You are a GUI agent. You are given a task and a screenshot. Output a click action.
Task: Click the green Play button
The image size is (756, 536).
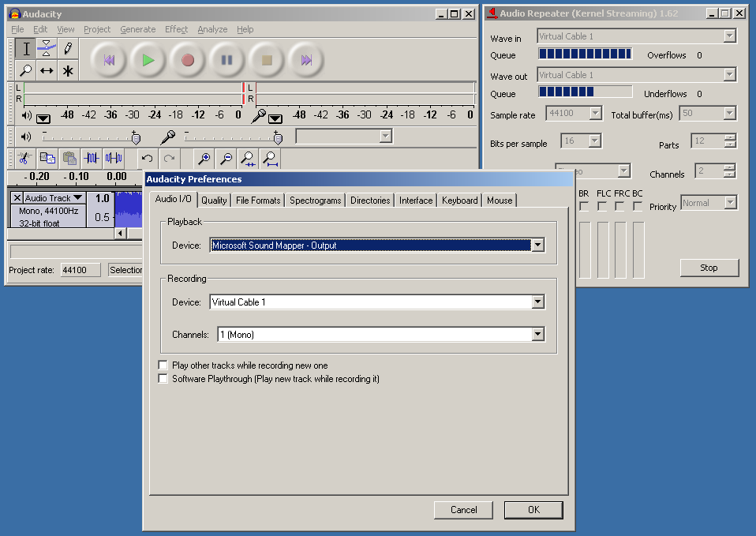[148, 60]
